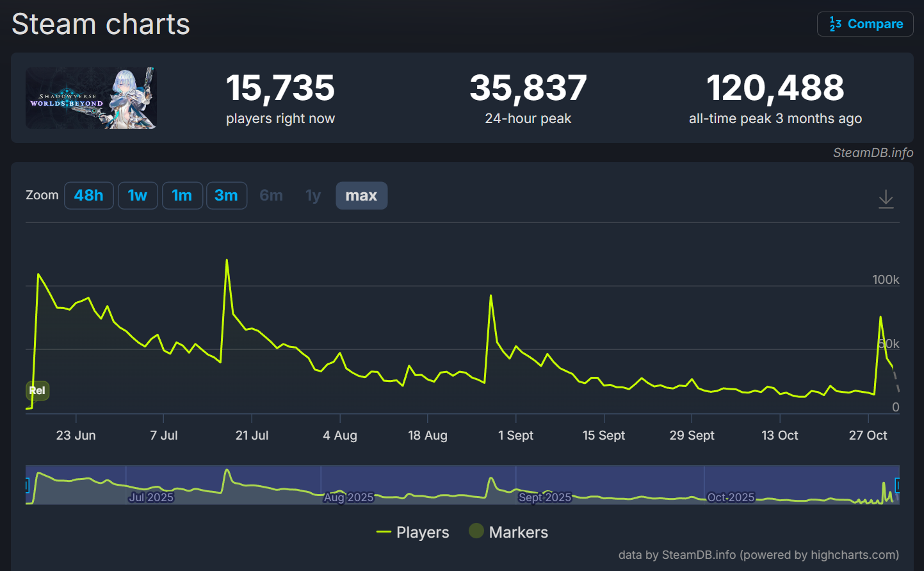Screen dimensions: 924x571
Task: Open the chart download menu icon
Action: [886, 199]
